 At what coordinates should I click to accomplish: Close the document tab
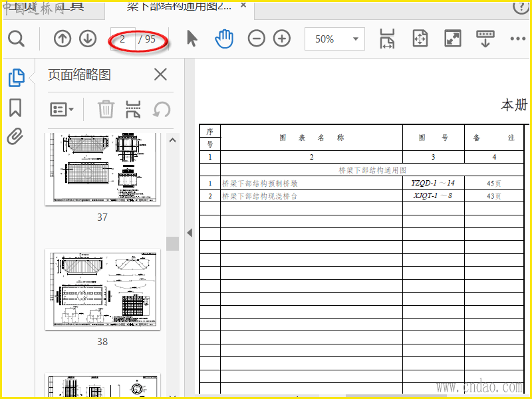click(243, 5)
